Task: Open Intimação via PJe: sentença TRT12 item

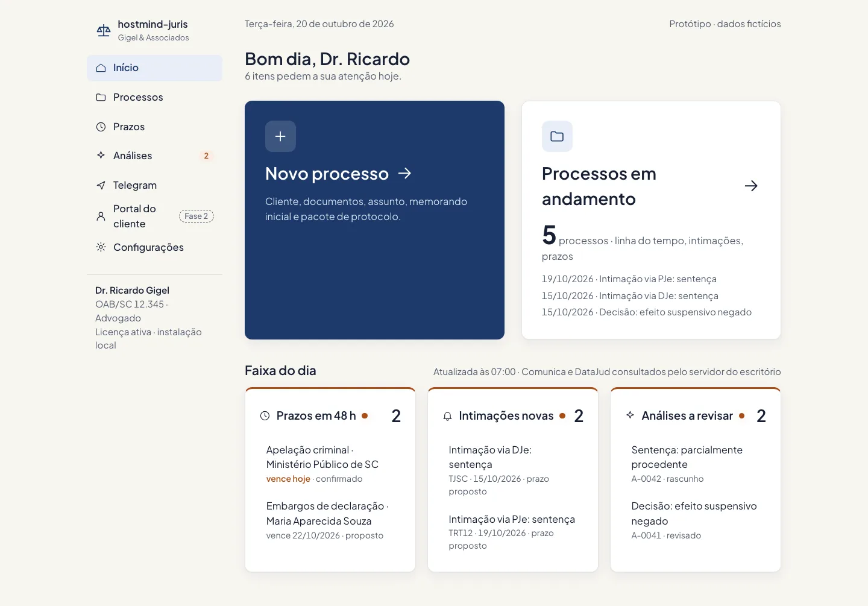Action: [x=513, y=532]
